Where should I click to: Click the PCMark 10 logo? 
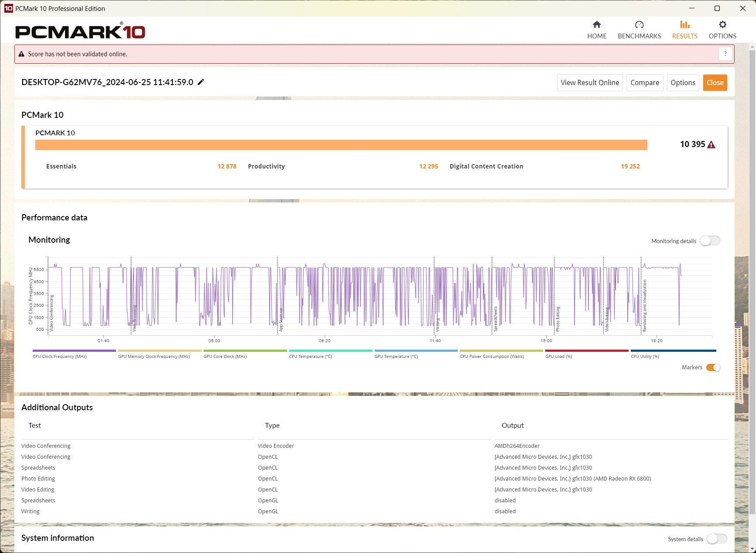point(80,31)
